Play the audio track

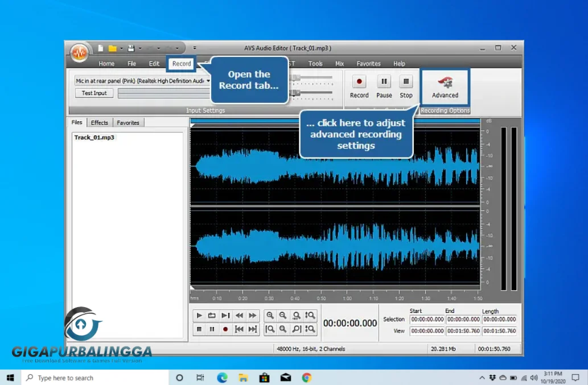click(199, 316)
